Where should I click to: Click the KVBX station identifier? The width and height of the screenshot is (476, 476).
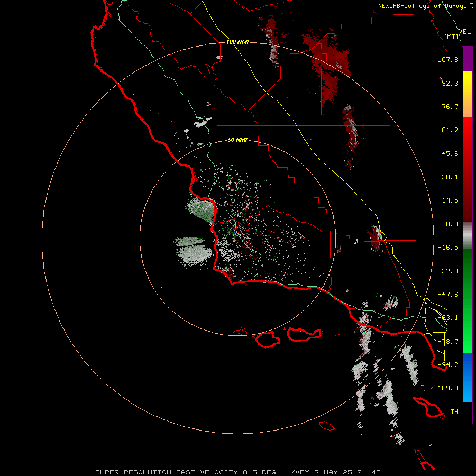pyautogui.click(x=300, y=472)
